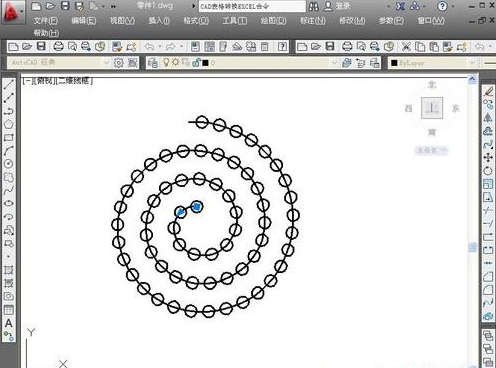Click the vertical scrollbar up arrow
The image size is (496, 368).
(472, 79)
